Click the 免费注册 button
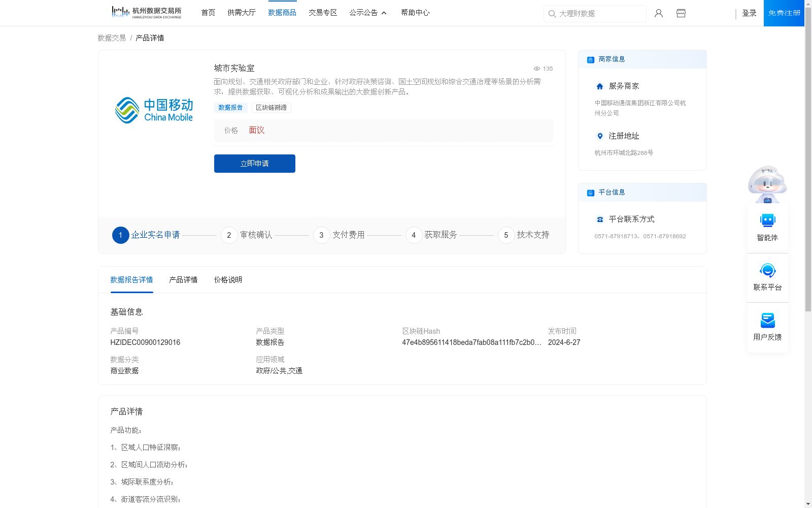This screenshot has width=812, height=508. 784,13
